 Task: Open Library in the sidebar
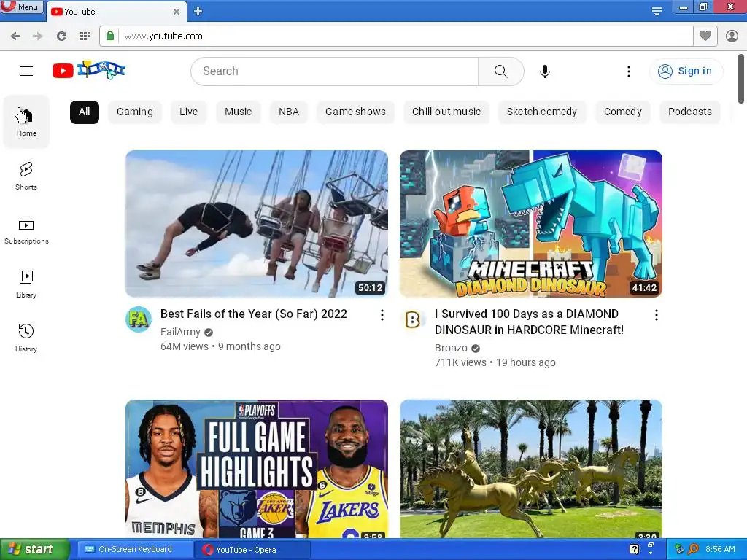click(x=26, y=284)
